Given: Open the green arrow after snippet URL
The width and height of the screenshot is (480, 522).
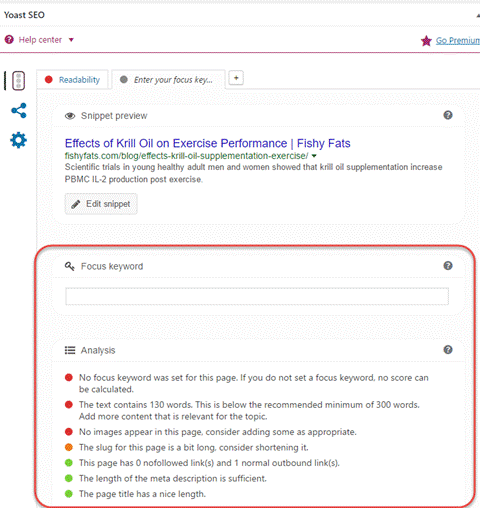Looking at the screenshot, I should [x=314, y=156].
